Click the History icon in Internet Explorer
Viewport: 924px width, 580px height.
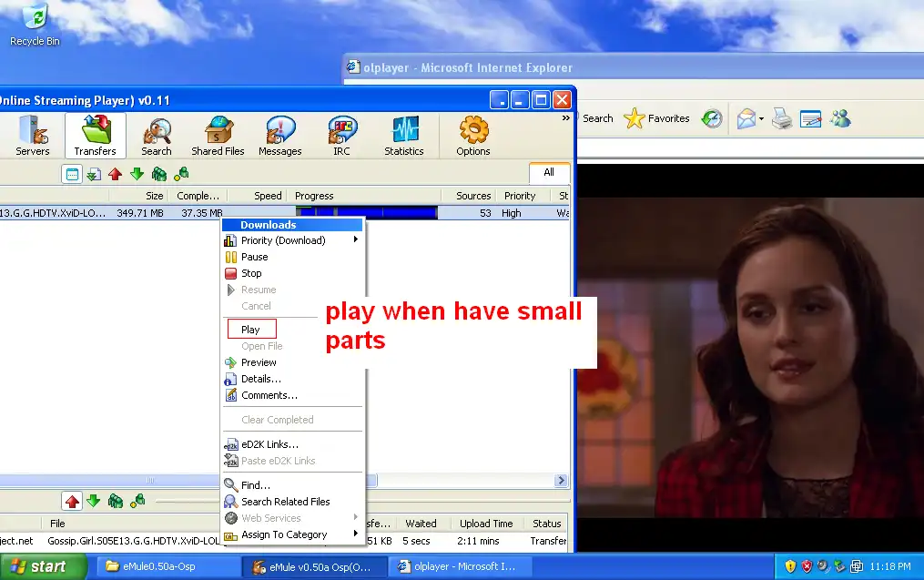tap(712, 118)
